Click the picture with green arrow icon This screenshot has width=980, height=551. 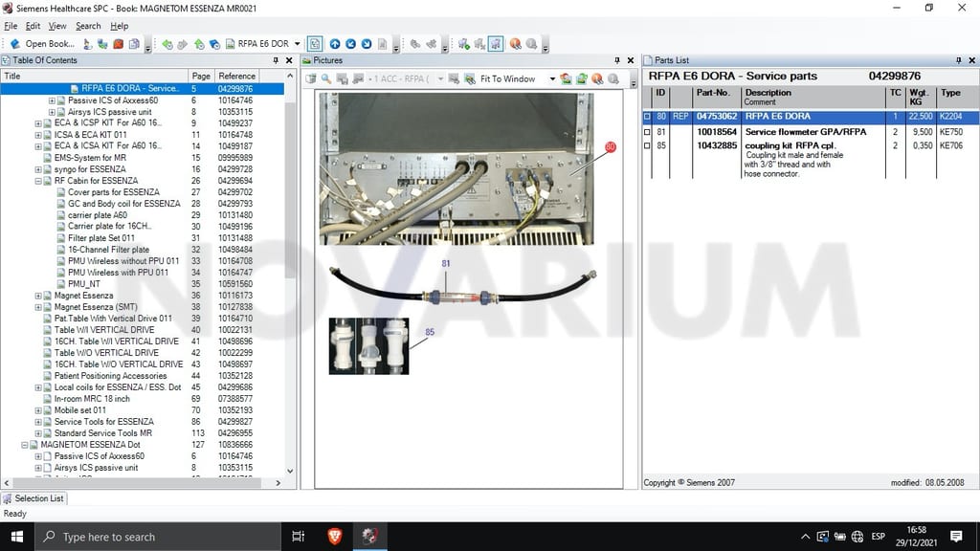coord(582,78)
